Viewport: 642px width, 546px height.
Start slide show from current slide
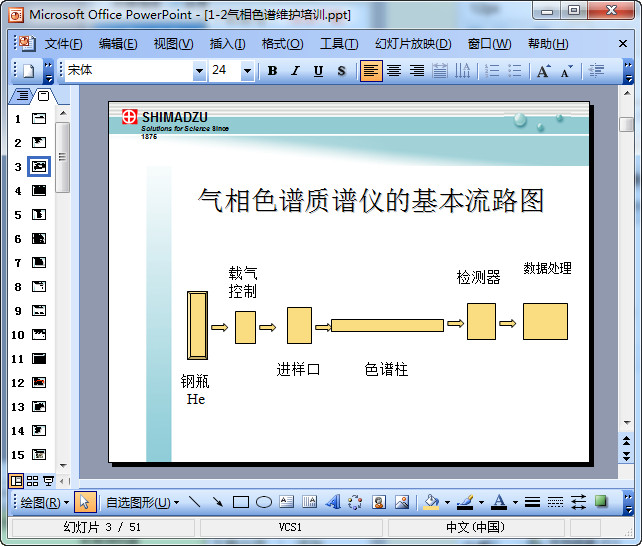click(48, 481)
